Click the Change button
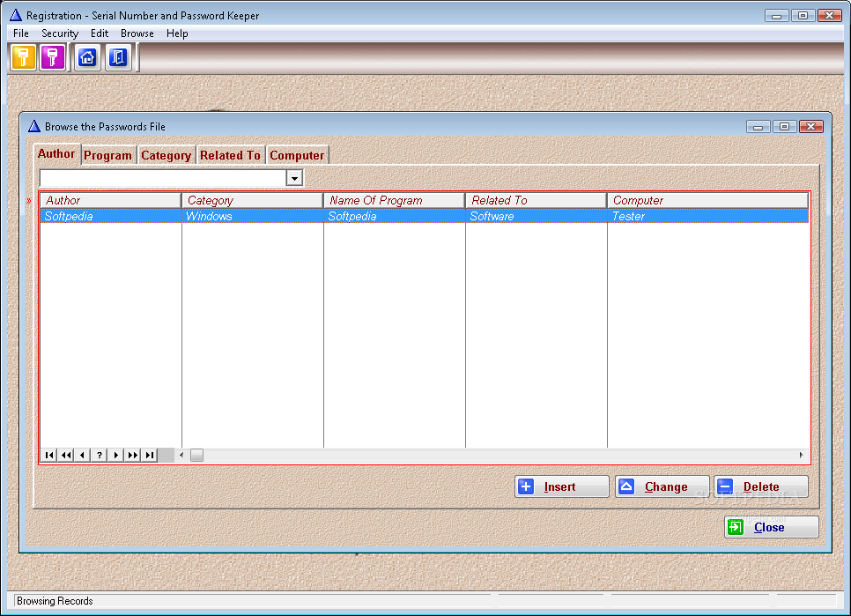Viewport: 851px width, 616px height. (662, 486)
